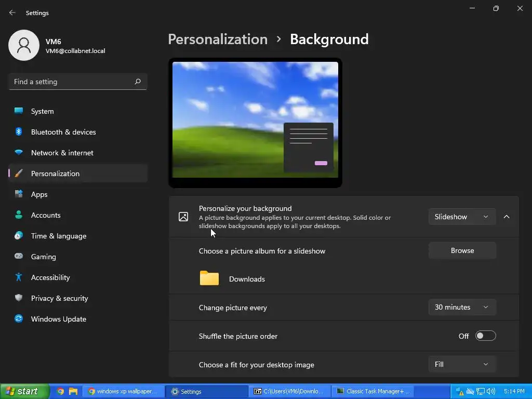The height and width of the screenshot is (399, 532).
Task: Toggle Shuffle the picture order switch
Action: pos(486,336)
